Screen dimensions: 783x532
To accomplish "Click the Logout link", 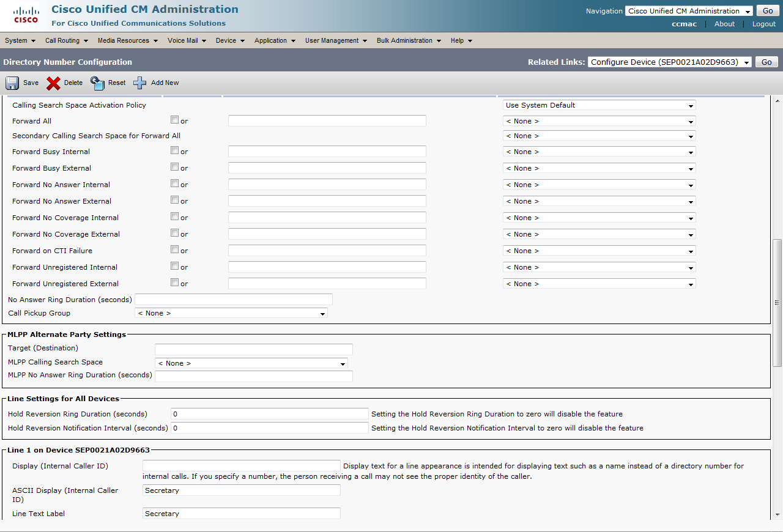I will [763, 24].
